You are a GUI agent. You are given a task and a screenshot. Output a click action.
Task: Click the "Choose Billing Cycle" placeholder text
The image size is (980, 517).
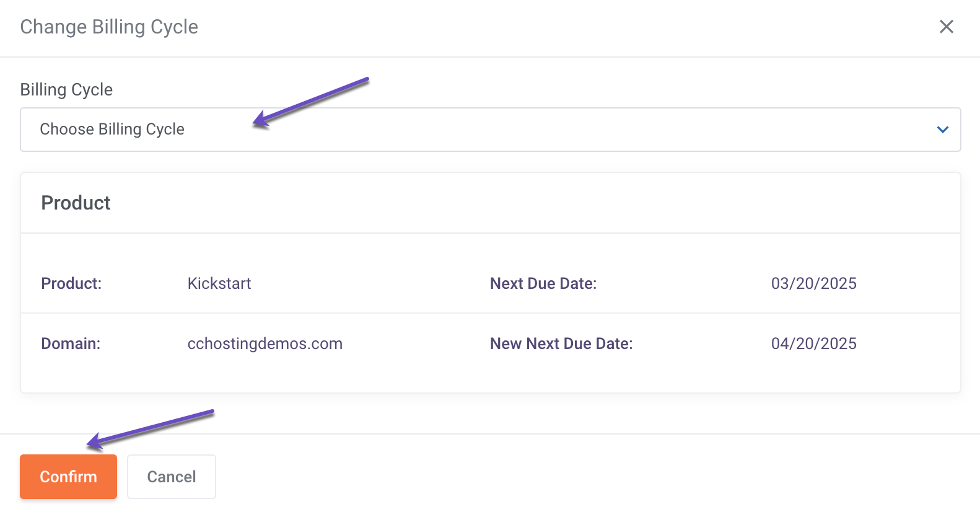(x=112, y=130)
